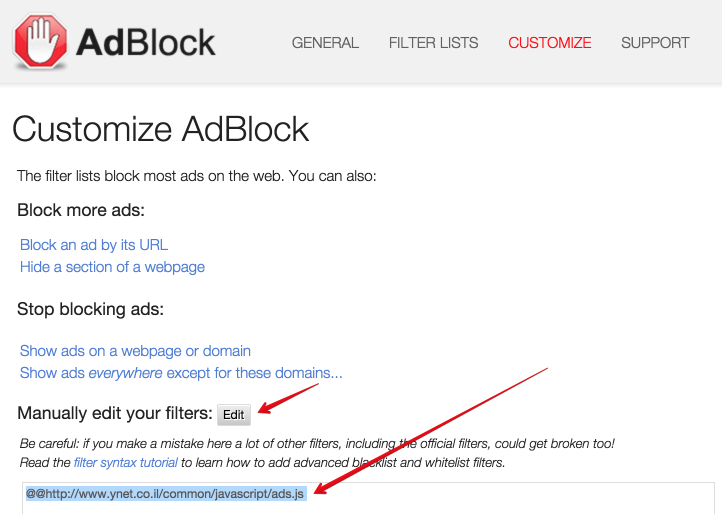Screen dimensions: 722x514
Task: Switch to the FILTER LISTS tab
Action: pyautogui.click(x=433, y=43)
